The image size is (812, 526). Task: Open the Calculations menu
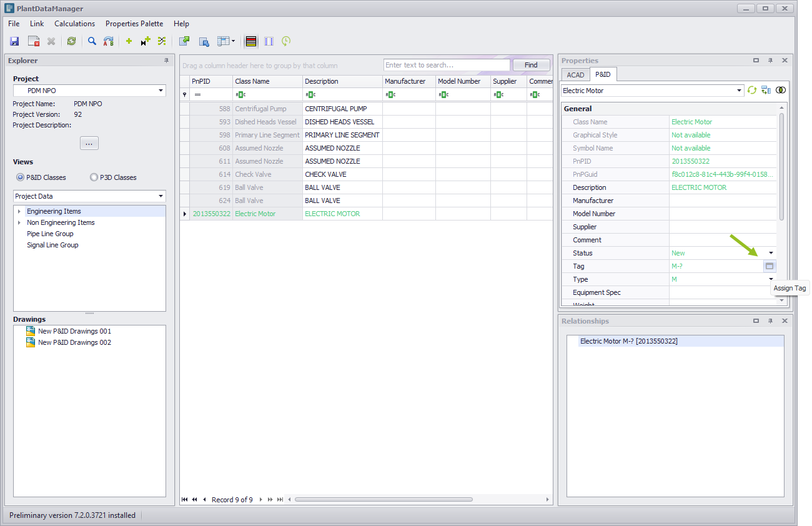click(x=75, y=24)
